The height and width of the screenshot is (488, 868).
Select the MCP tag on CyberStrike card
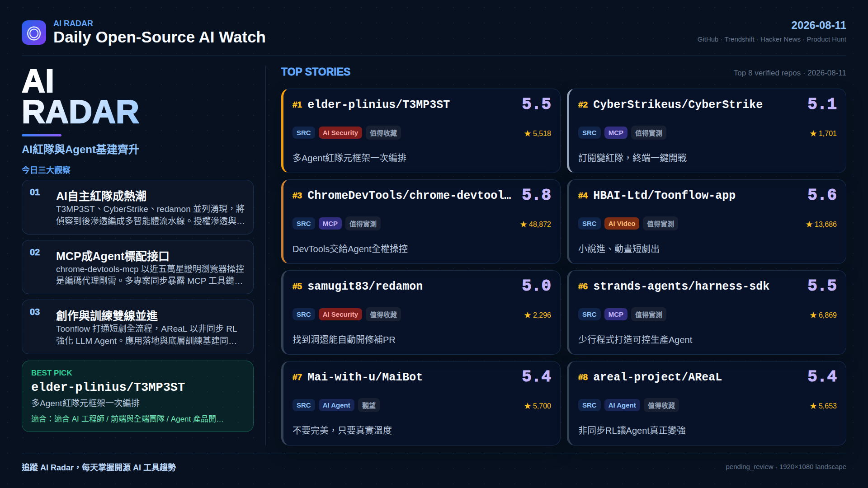tap(616, 133)
